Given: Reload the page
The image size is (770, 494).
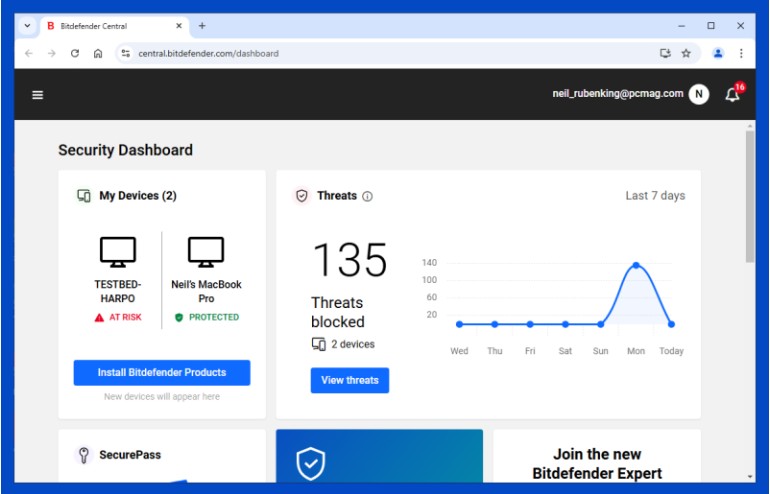Looking at the screenshot, I should (x=75, y=53).
